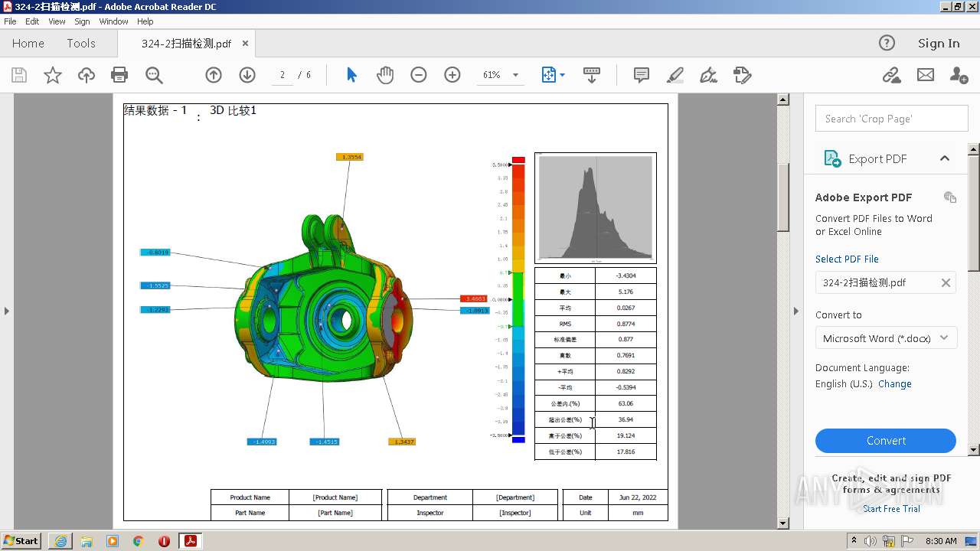Share a link to the file
The height and width of the screenshot is (551, 980).
(x=891, y=75)
